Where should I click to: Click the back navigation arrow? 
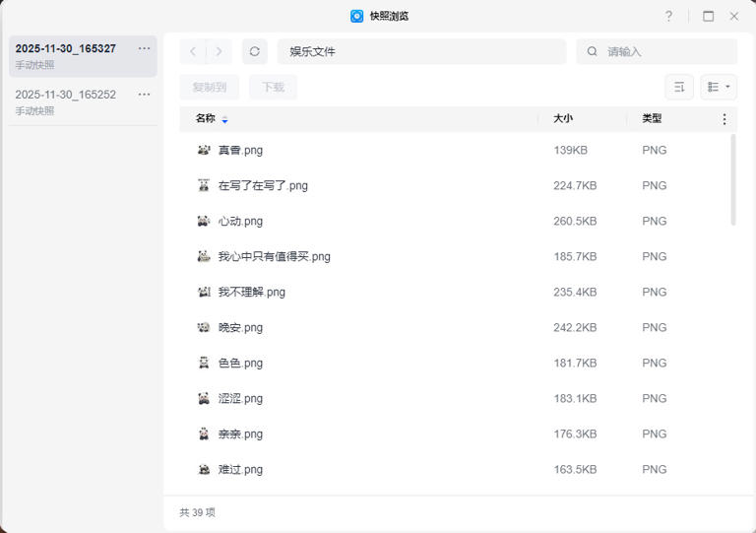(x=193, y=51)
